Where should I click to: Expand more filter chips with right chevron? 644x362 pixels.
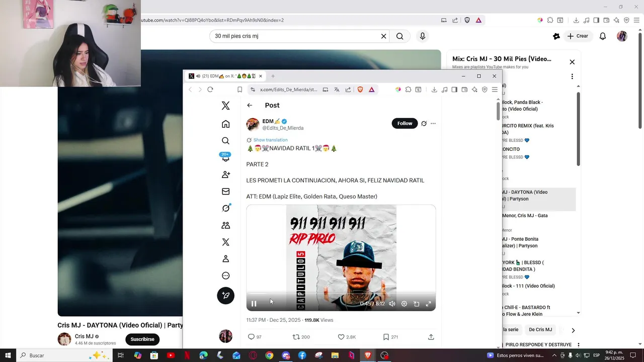pyautogui.click(x=573, y=330)
